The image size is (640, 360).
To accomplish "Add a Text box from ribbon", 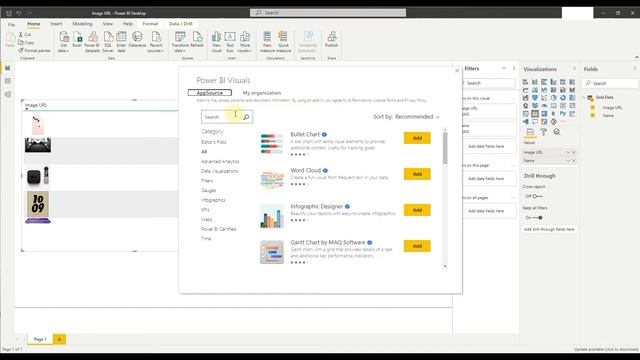I will pyautogui.click(x=230, y=42).
